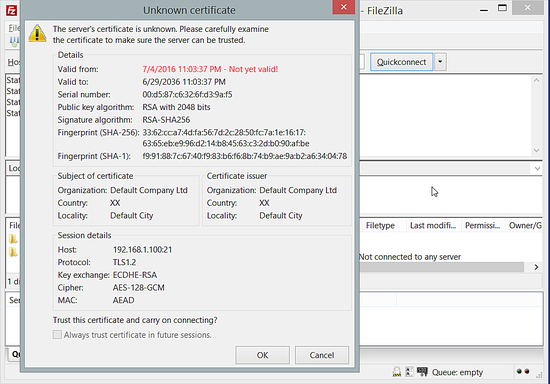The width and height of the screenshot is (550, 384).
Task: Click message log scroll down arrow
Action: (536, 150)
